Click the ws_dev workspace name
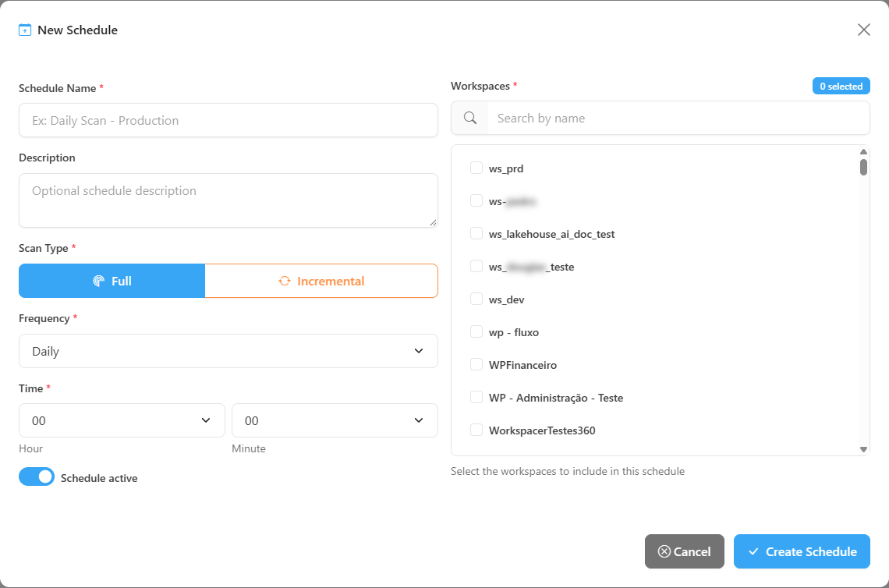The width and height of the screenshot is (889, 588). tap(506, 300)
